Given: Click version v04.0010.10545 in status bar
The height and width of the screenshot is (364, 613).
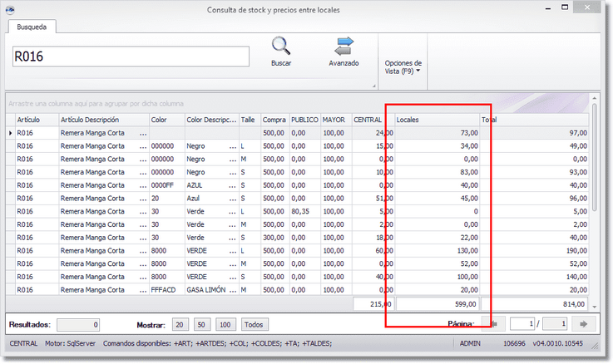Looking at the screenshot, I should click(x=557, y=344).
